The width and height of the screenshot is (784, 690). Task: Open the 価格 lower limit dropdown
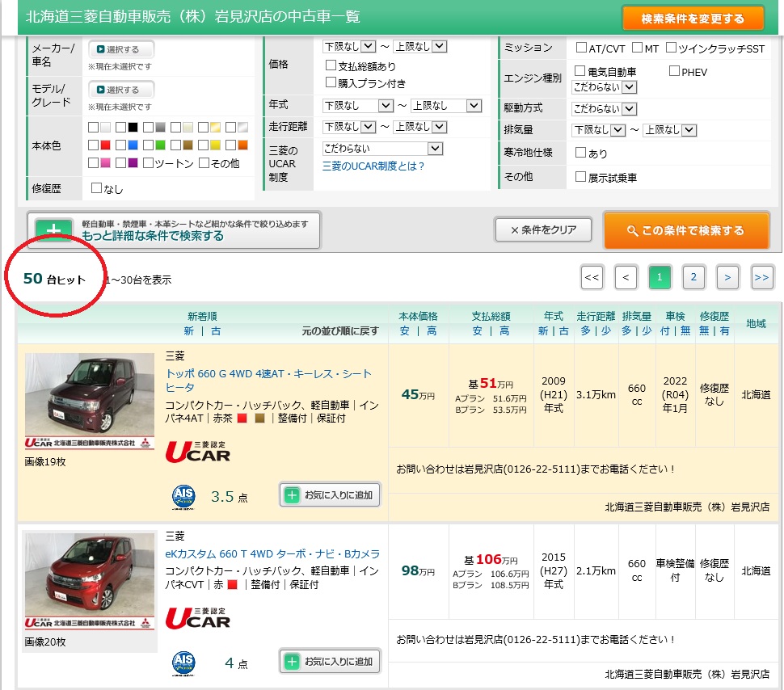pyautogui.click(x=349, y=47)
